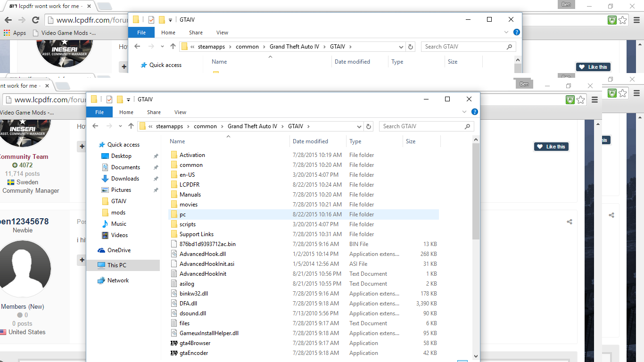Click the Properties checkmark icon in front Explorer title bar
Image resolution: width=644 pixels, height=362 pixels.
[109, 99]
